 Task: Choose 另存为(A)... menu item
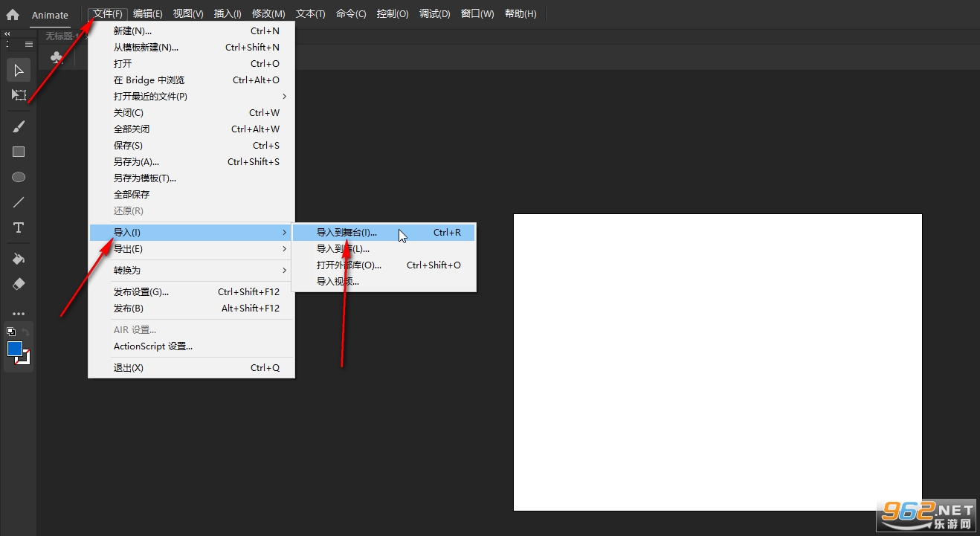point(192,162)
